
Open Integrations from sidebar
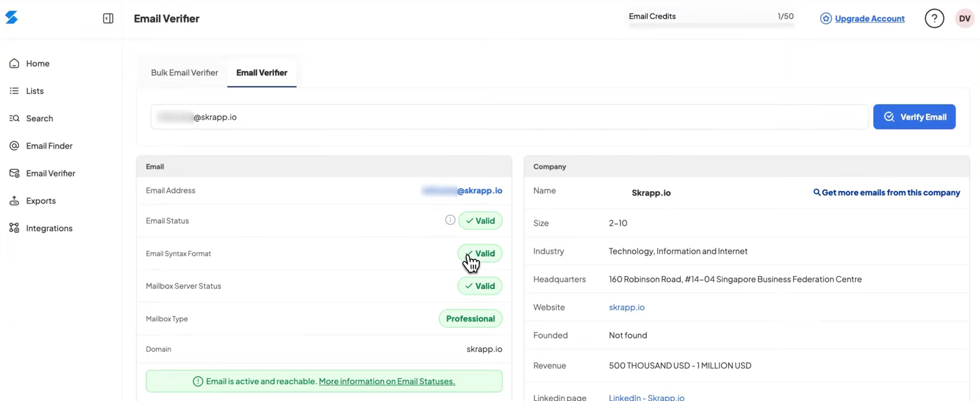click(x=49, y=228)
